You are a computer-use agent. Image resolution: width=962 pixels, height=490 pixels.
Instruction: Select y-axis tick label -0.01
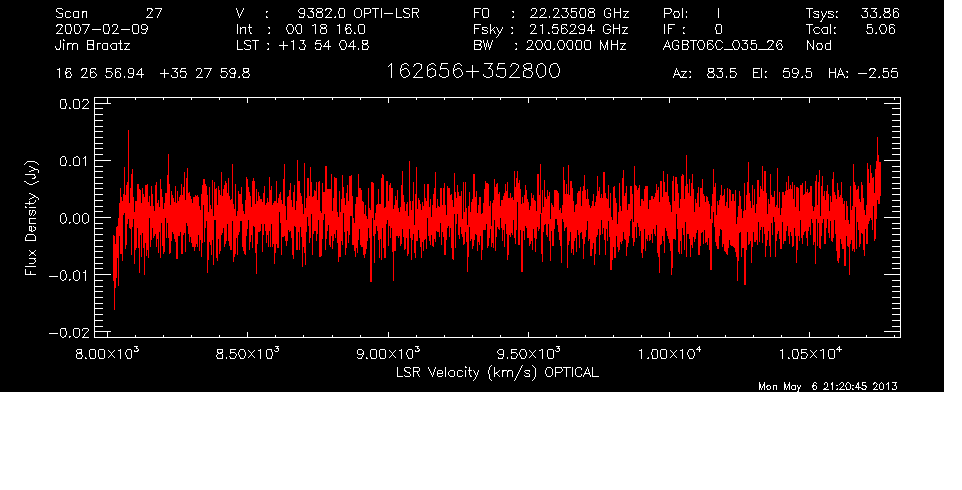click(x=69, y=275)
